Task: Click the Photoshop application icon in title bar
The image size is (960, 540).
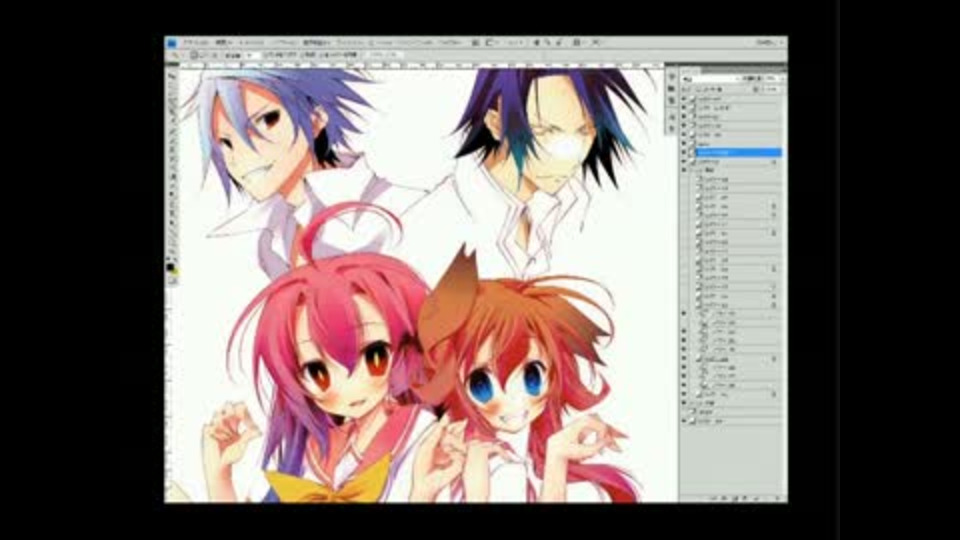Action: tap(171, 43)
